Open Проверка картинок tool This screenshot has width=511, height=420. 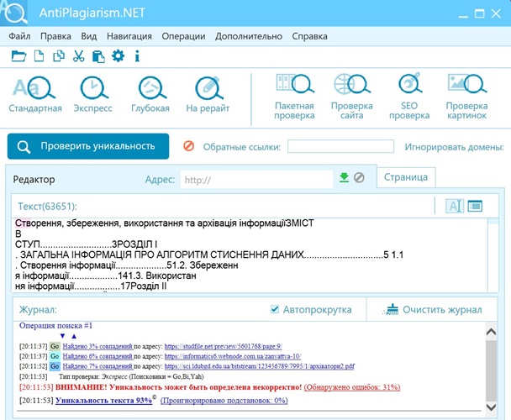coord(466,97)
